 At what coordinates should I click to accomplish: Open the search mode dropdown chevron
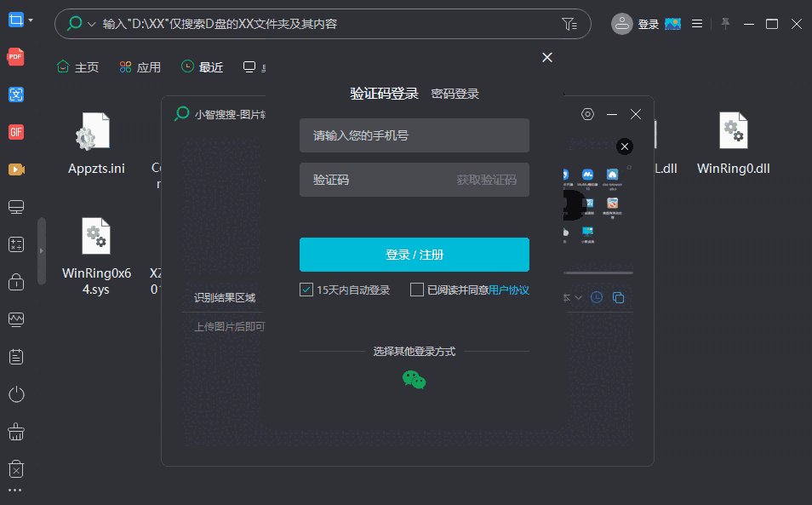(x=92, y=24)
